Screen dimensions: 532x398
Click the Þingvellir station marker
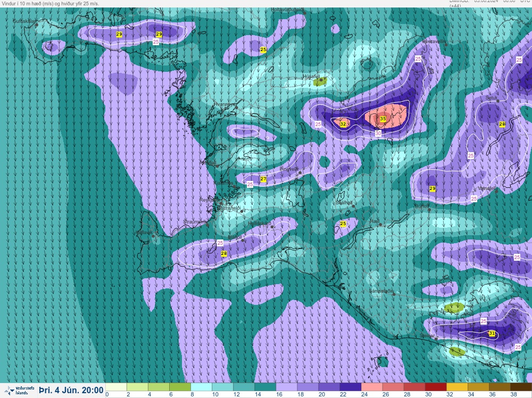point(300,173)
